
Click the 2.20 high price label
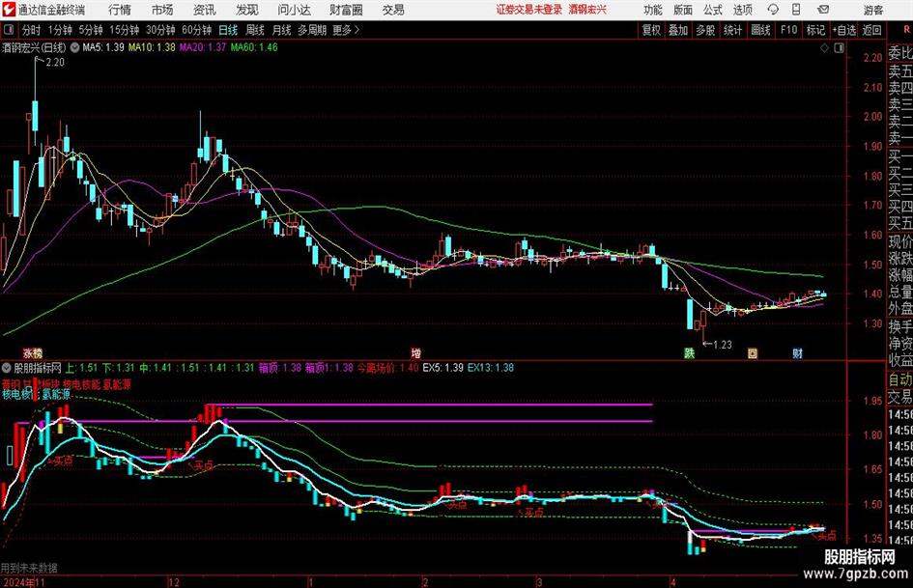55,63
